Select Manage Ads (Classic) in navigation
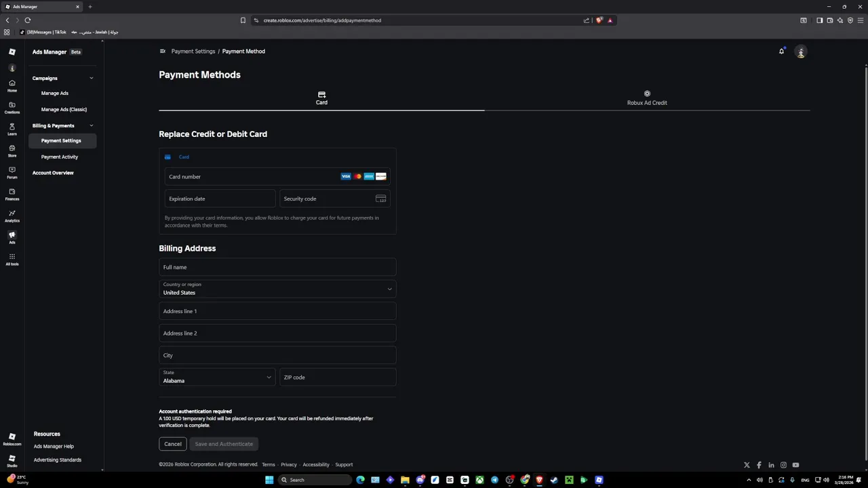This screenshot has width=868, height=488. pos(64,109)
